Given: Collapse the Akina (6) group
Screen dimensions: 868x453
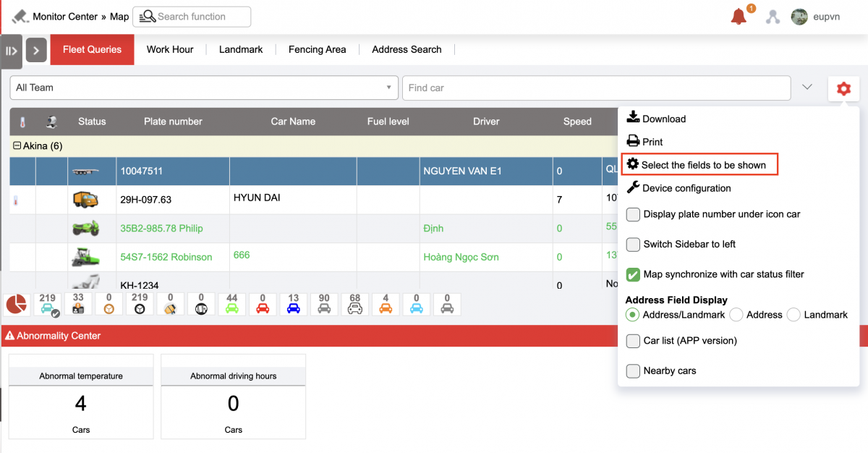Looking at the screenshot, I should [x=17, y=146].
